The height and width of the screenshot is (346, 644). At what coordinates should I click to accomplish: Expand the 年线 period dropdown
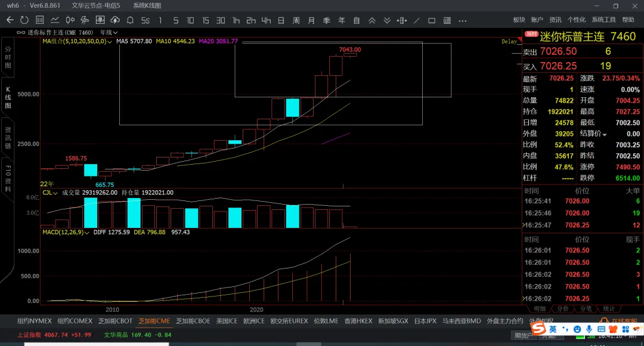pyautogui.click(x=109, y=33)
